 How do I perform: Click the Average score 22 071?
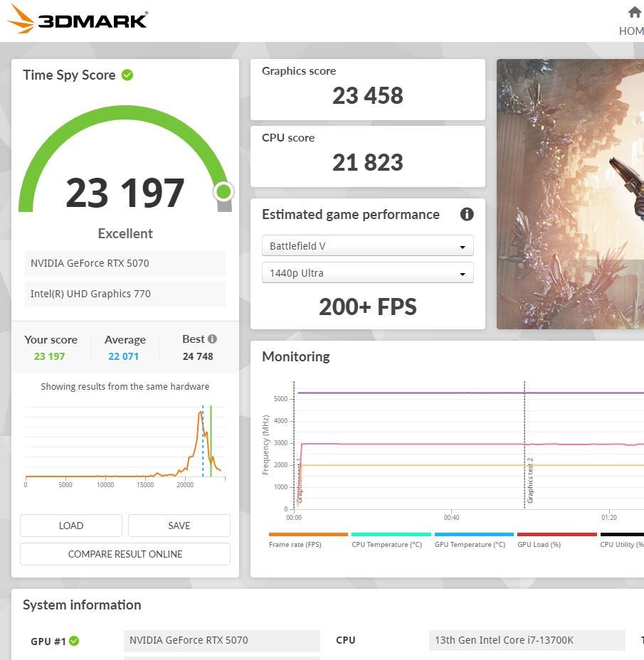click(x=123, y=356)
